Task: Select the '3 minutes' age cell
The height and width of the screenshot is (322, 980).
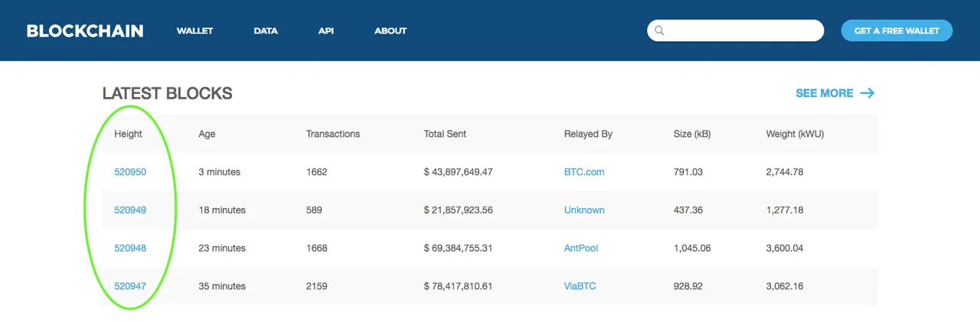Action: [x=219, y=172]
